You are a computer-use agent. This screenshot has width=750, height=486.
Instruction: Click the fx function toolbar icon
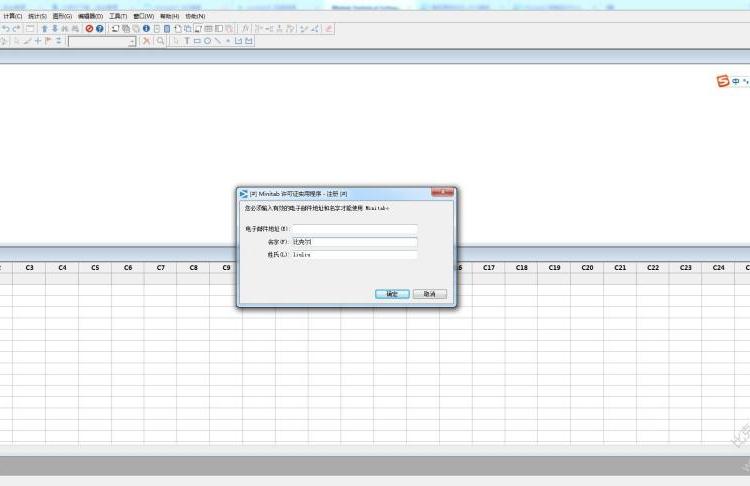coord(245,29)
